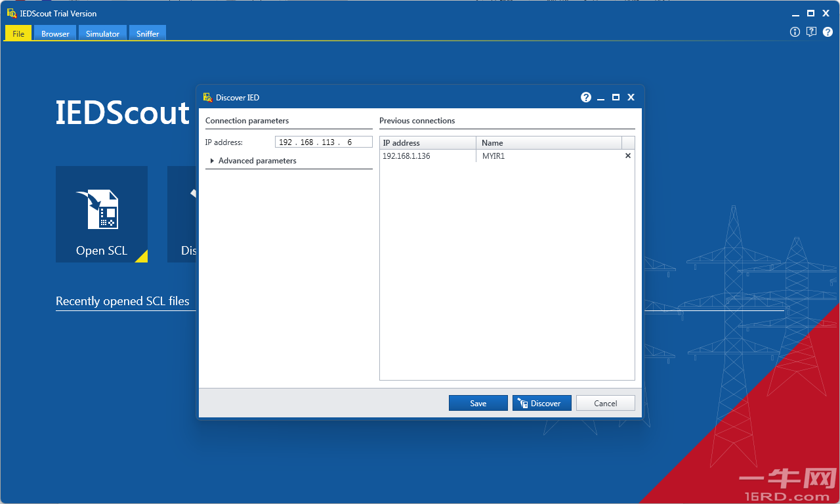
Task: Click the IEDScout app icon in the title bar
Action: pyautogui.click(x=11, y=13)
